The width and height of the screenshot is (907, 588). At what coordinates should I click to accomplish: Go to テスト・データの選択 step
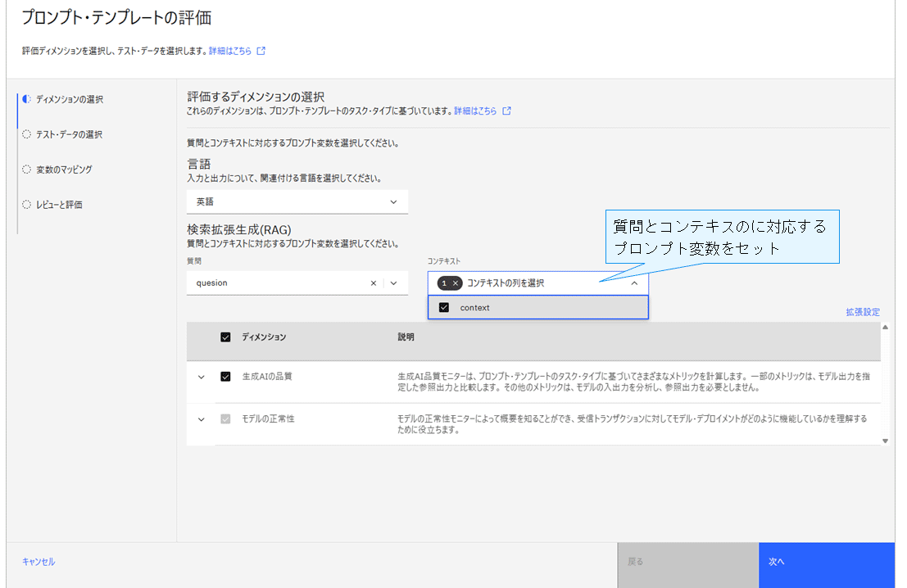(69, 134)
